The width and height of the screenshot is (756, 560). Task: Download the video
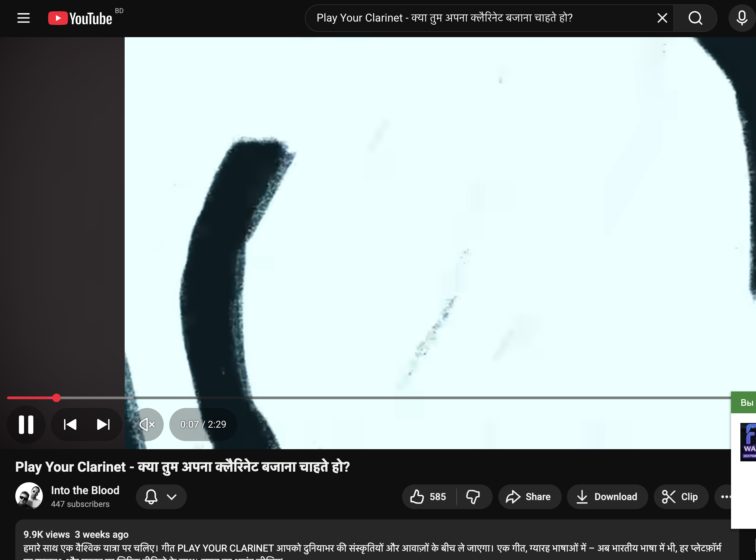tap(607, 497)
